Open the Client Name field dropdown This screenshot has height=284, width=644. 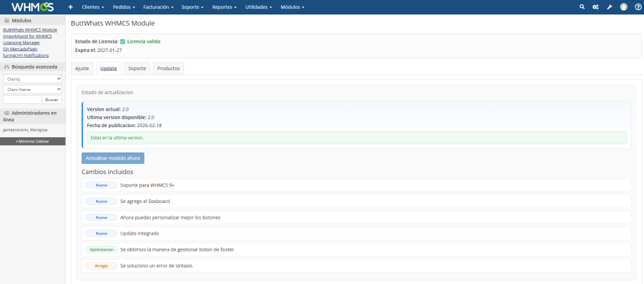pyautogui.click(x=32, y=89)
